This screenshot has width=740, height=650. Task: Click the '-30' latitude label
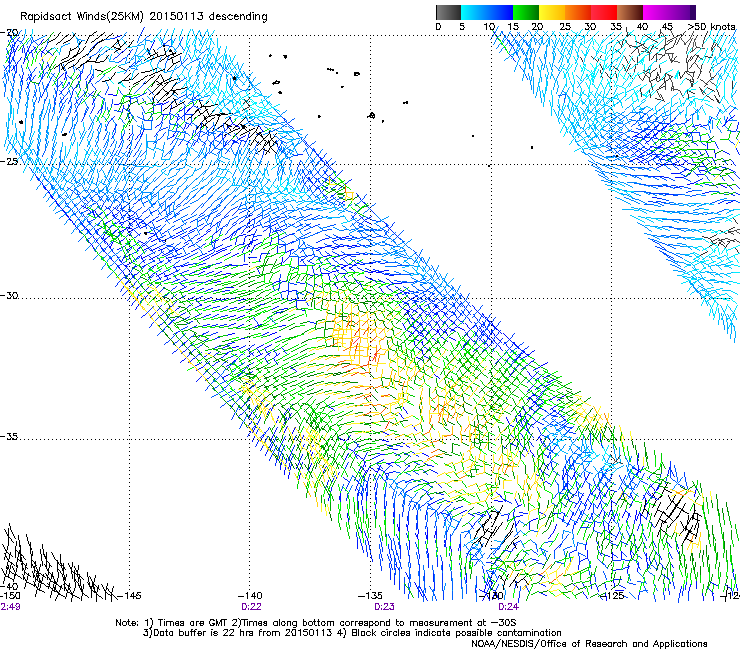[x=9, y=295]
